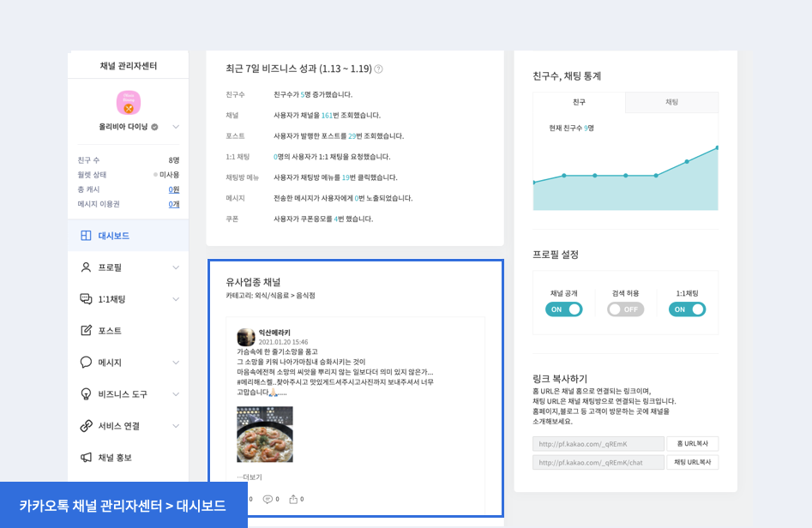Image resolution: width=812 pixels, height=528 pixels.
Task: Click the 채팅 URL복사 button
Action: (x=692, y=462)
